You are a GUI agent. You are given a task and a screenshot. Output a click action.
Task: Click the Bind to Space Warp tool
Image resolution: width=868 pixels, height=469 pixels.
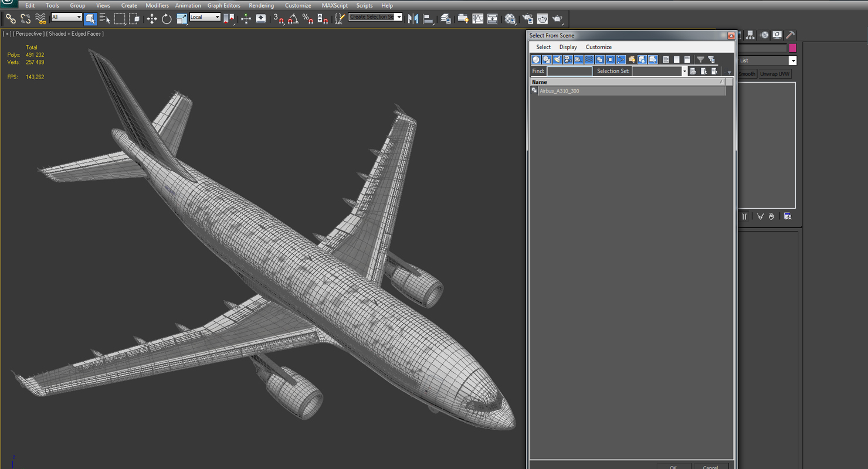pyautogui.click(x=40, y=19)
